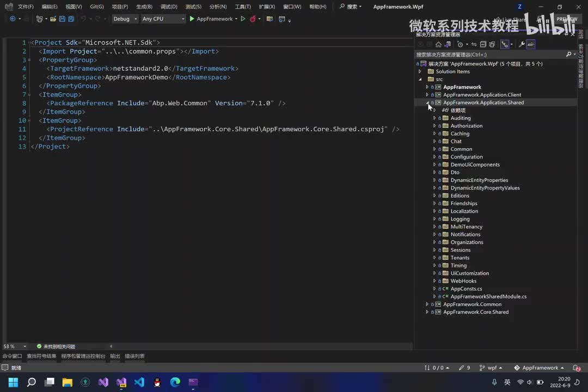Click pending changes pencil count 9
The width and height of the screenshot is (588, 392).
pyautogui.click(x=464, y=367)
